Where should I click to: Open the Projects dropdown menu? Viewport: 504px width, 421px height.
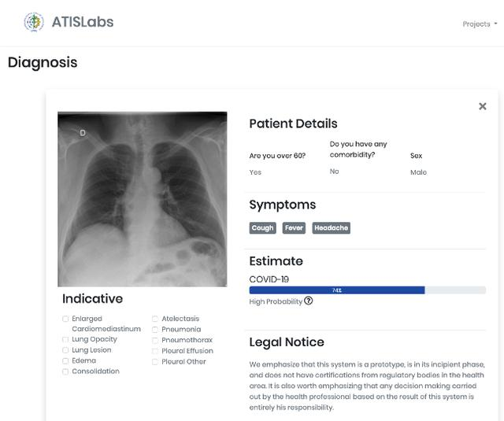coord(480,24)
